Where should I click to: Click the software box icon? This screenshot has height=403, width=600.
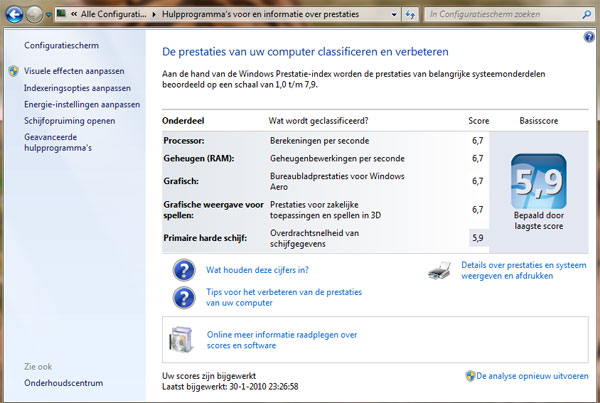point(181,339)
